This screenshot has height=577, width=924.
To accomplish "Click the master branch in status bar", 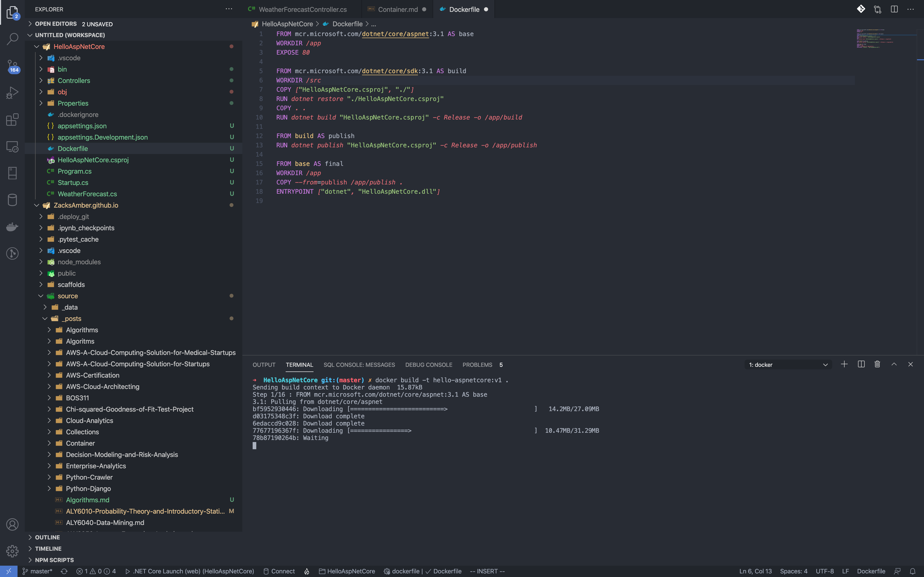I will pos(37,571).
